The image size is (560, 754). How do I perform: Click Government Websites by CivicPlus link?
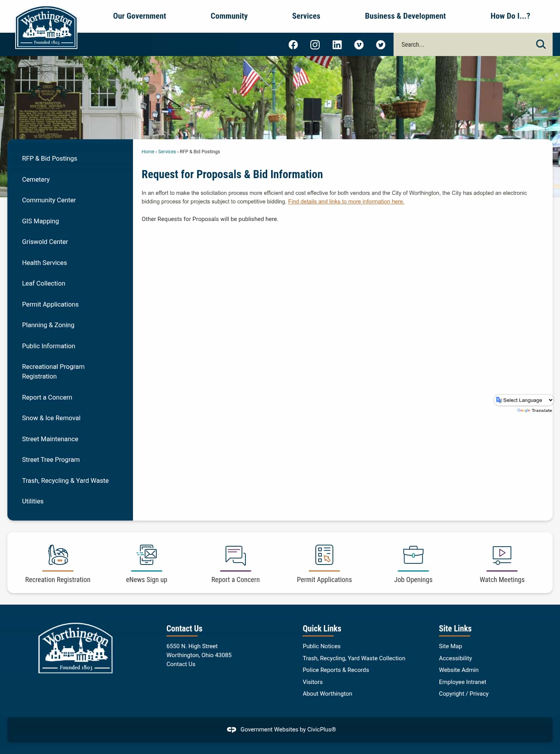point(288,729)
